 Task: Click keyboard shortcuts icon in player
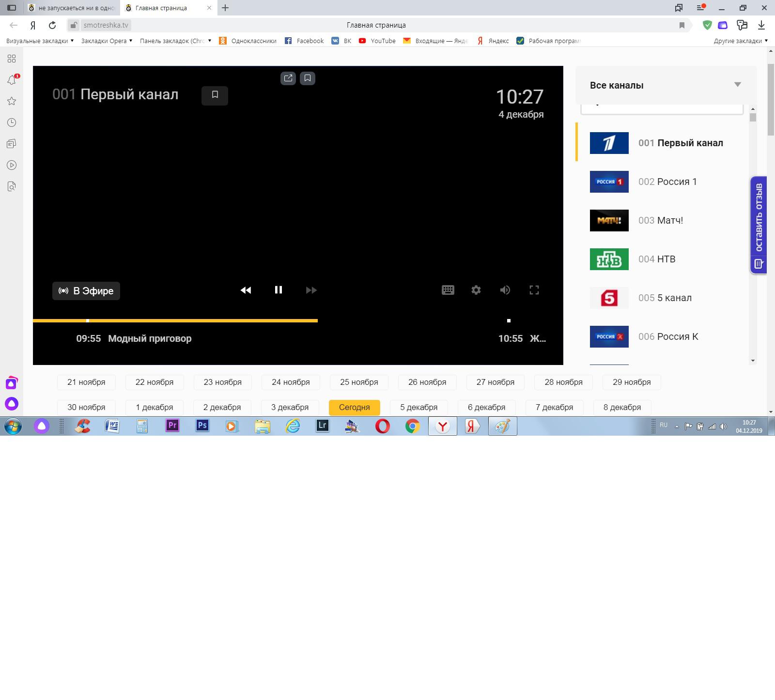click(448, 290)
